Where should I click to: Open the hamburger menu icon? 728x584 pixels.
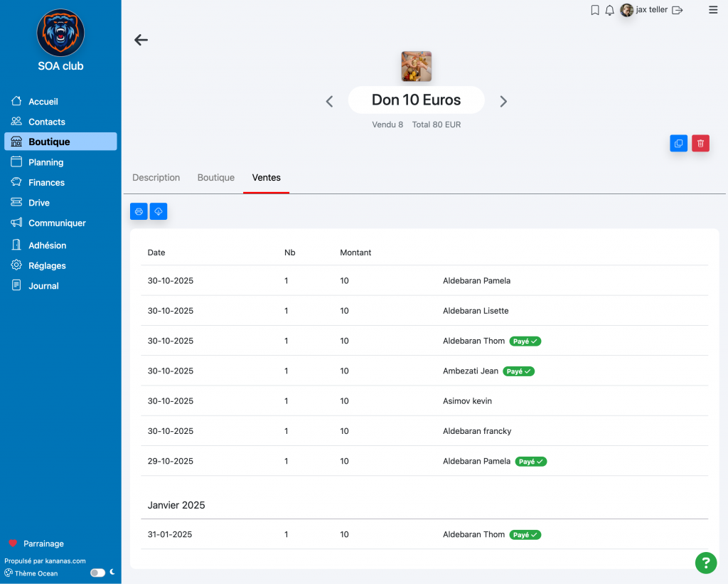(x=713, y=10)
